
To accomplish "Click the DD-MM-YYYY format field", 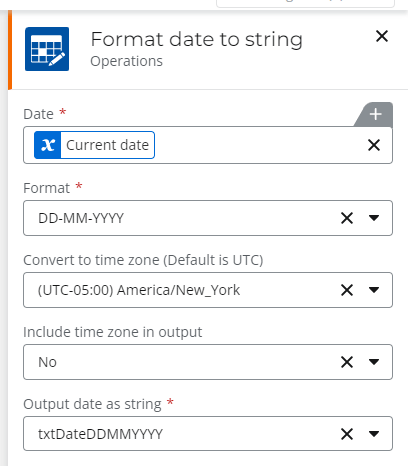I will (208, 218).
